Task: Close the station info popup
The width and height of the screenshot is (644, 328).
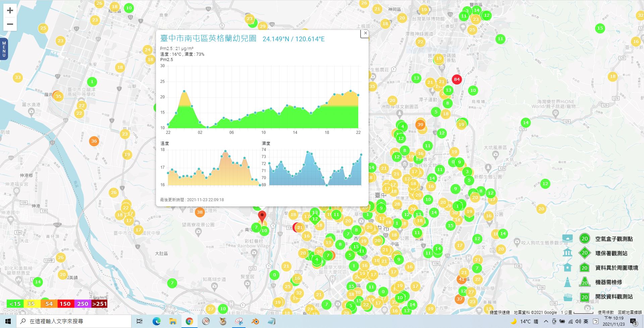Action: click(365, 33)
